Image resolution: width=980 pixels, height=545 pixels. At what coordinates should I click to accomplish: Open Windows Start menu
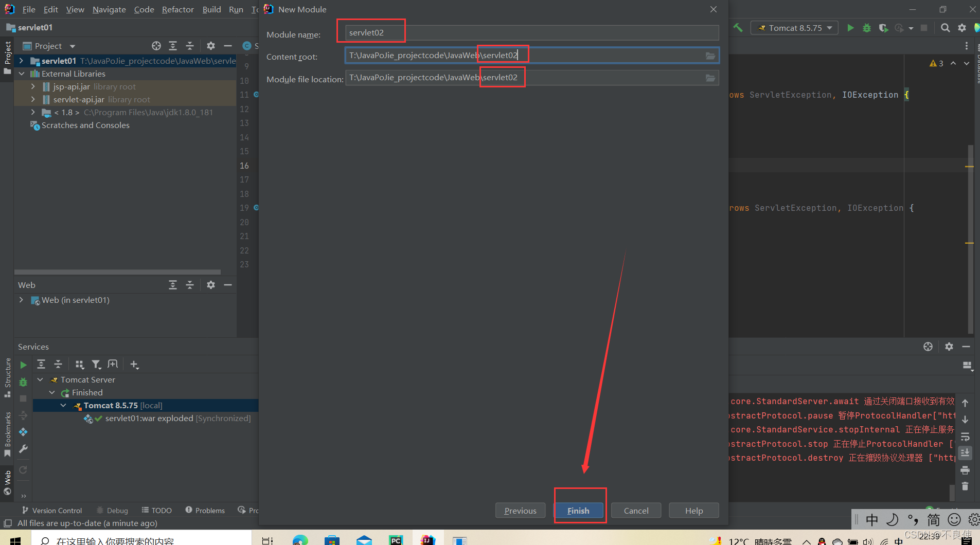click(15, 540)
